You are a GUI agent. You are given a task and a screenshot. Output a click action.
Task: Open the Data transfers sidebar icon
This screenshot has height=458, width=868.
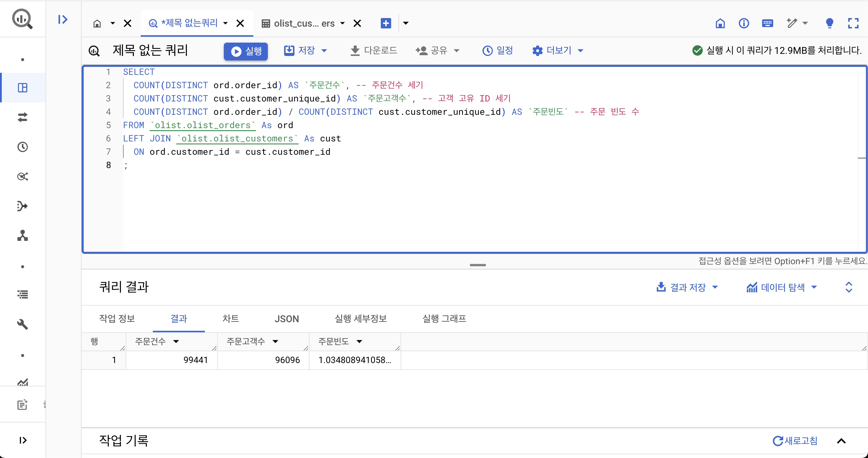(x=22, y=117)
